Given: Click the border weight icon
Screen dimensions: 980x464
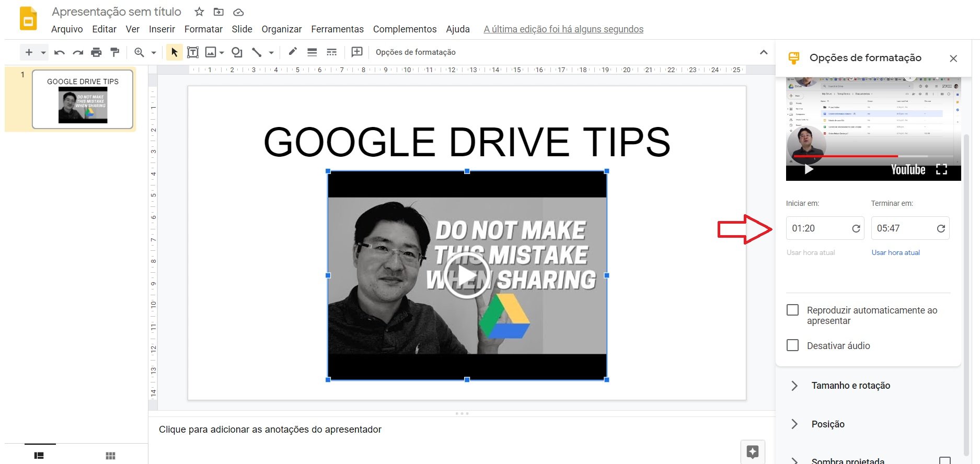Looking at the screenshot, I should click(x=312, y=52).
